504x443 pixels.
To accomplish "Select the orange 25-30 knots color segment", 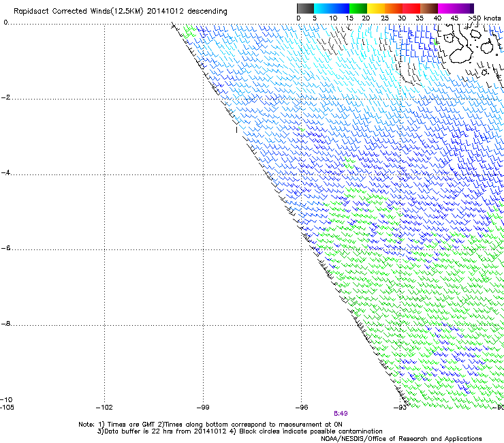I will pos(394,8).
